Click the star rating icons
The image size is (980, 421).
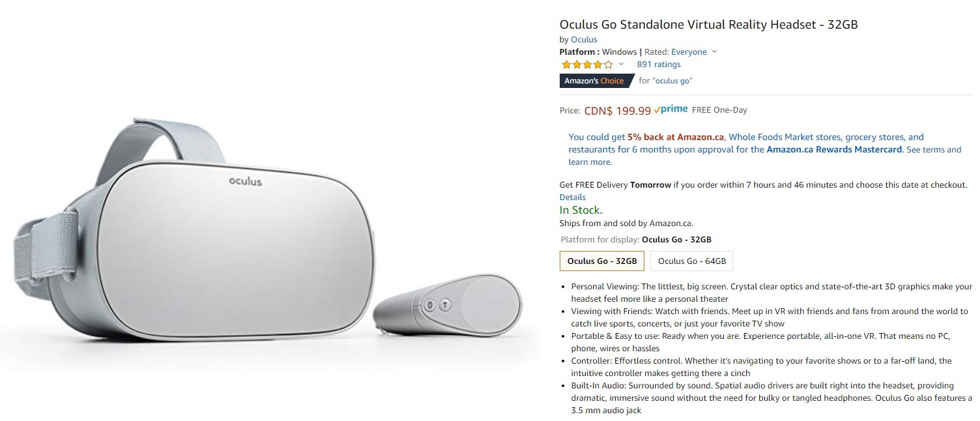[586, 65]
